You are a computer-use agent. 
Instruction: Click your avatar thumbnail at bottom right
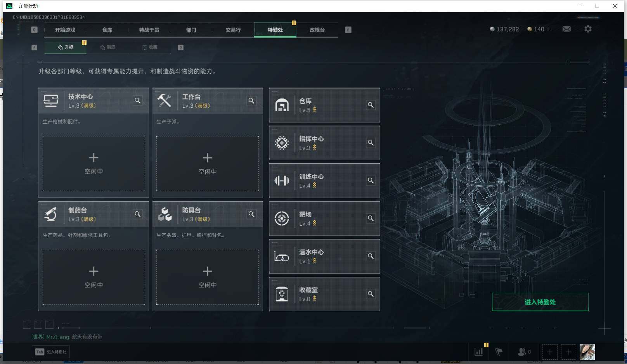[x=587, y=352]
